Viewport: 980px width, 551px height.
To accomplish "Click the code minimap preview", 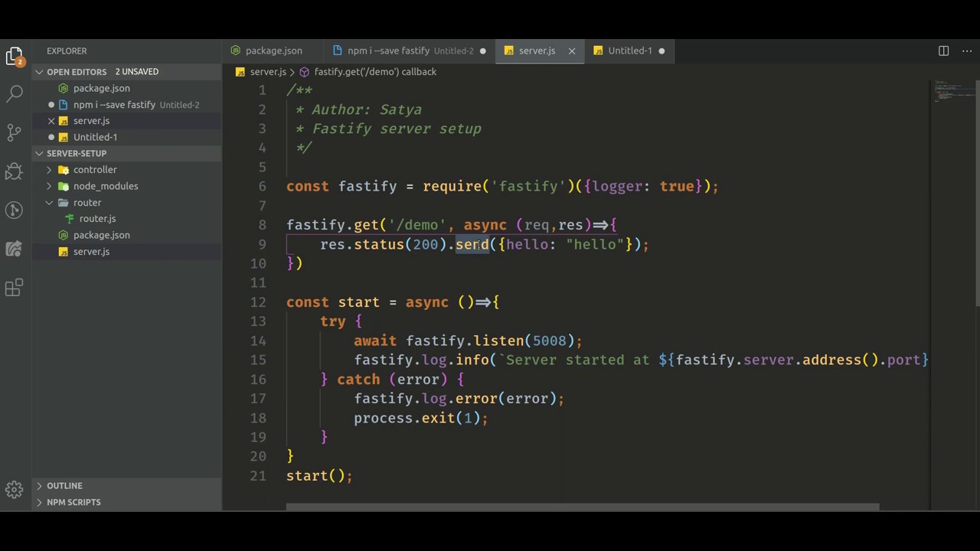I will pos(952,90).
